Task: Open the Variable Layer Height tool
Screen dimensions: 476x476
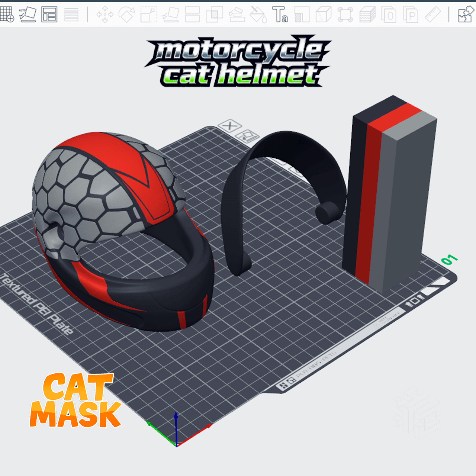Action: (71, 15)
